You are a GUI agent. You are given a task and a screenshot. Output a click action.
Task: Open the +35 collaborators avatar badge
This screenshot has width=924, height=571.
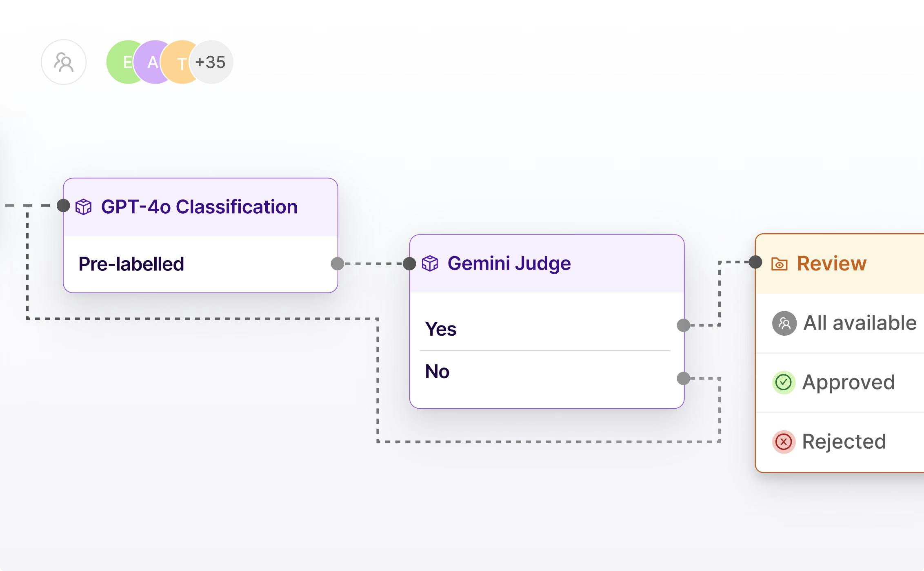point(212,62)
